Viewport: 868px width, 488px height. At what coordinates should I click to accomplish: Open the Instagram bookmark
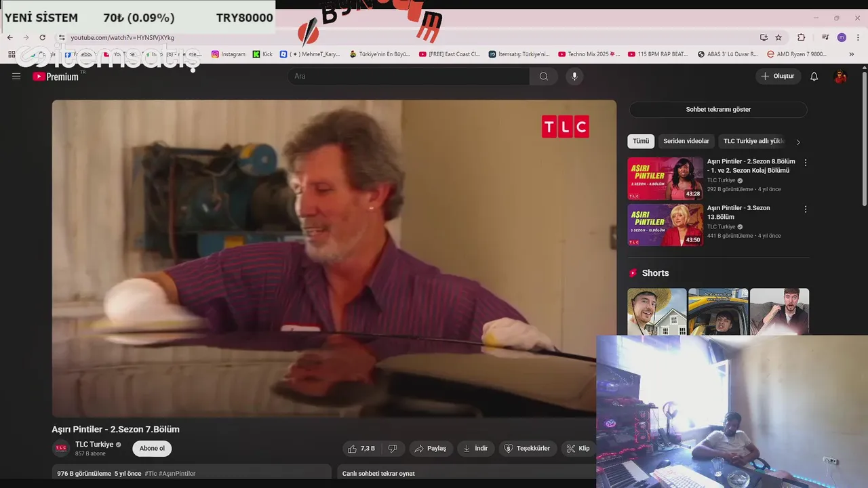229,54
